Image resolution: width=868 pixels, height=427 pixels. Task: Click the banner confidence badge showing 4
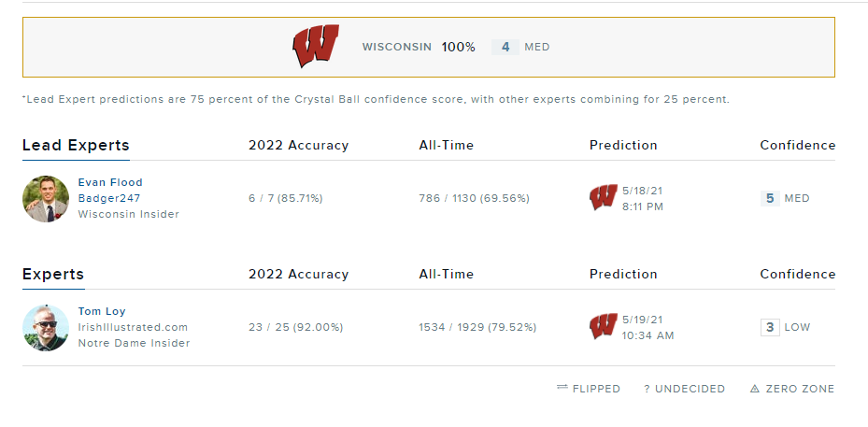[x=505, y=47]
